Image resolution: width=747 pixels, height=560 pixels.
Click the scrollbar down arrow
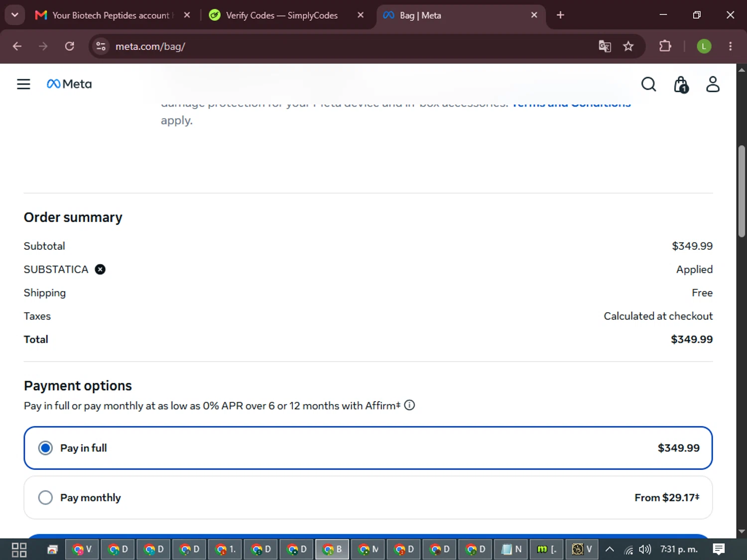(x=742, y=532)
